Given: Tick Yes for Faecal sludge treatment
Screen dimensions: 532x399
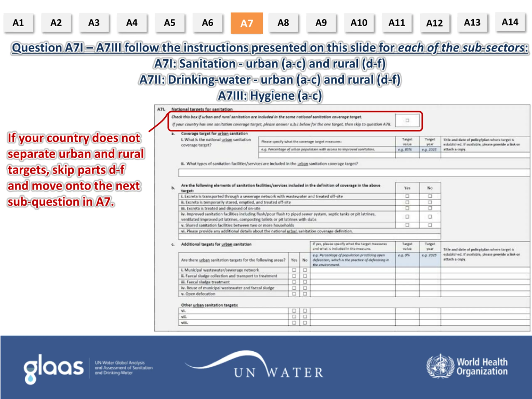Looking at the screenshot, I should point(294,282).
